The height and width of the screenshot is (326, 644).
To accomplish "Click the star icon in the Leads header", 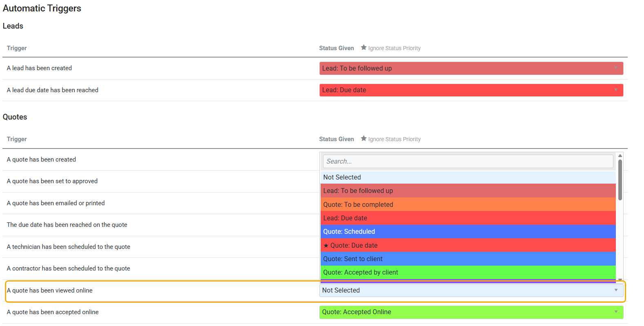I will [363, 48].
